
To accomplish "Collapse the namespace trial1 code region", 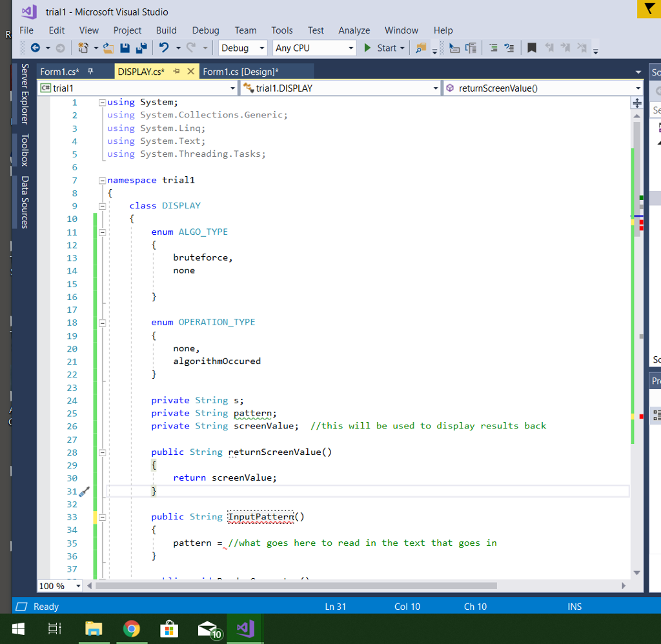I will [101, 180].
